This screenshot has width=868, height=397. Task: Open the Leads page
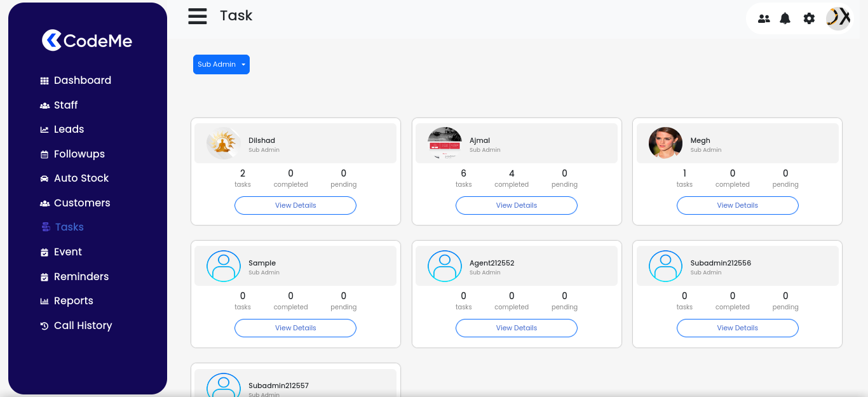tap(69, 129)
